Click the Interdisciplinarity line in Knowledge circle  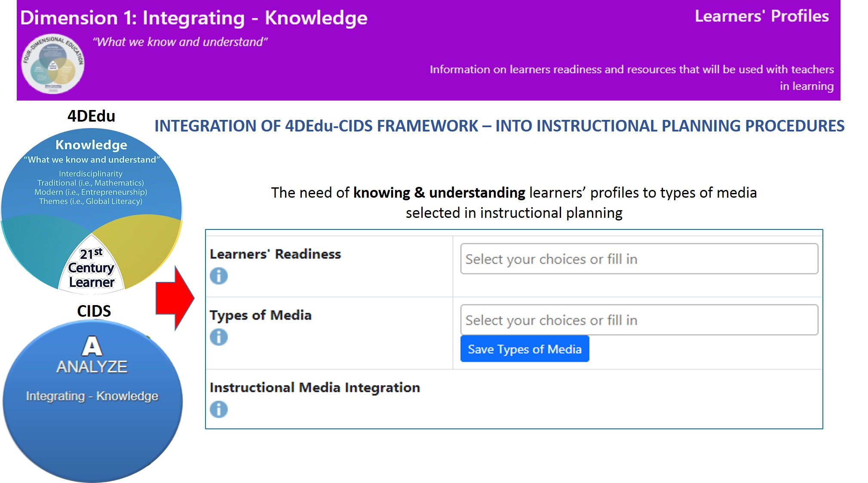(x=91, y=174)
